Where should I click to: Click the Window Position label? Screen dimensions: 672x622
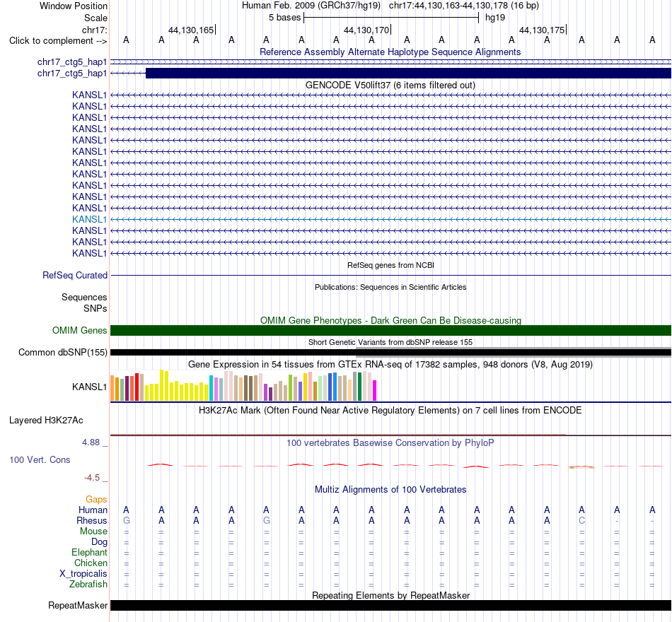74,6
